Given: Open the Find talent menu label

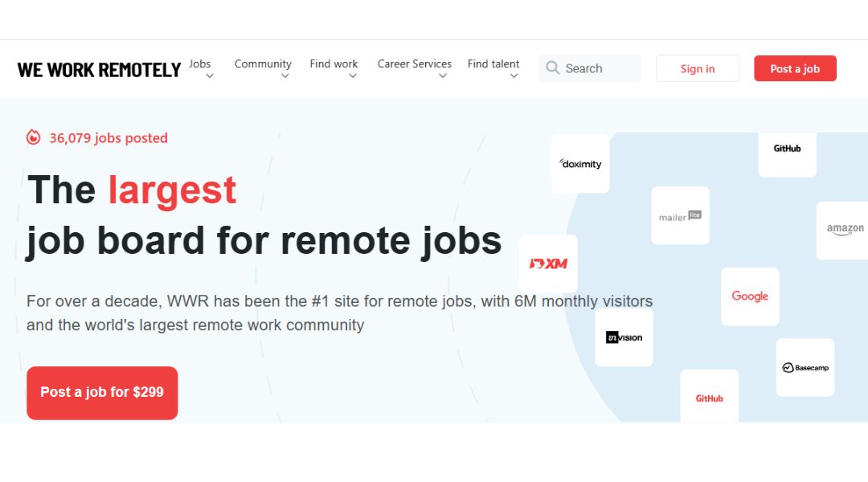Looking at the screenshot, I should coord(493,63).
